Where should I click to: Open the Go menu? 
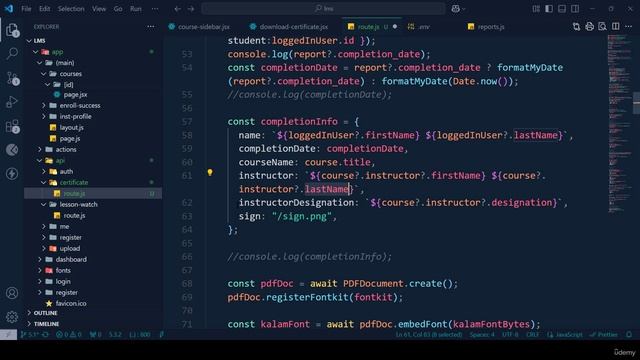point(118,9)
